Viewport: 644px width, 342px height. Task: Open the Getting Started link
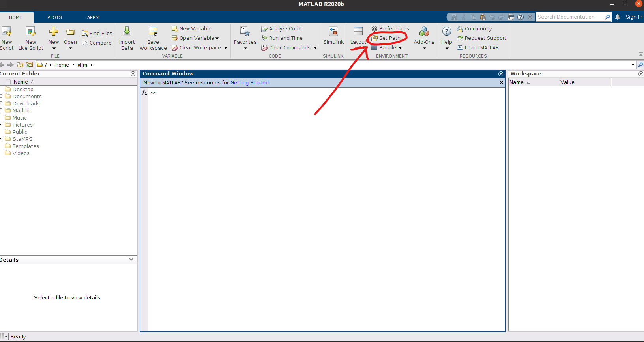tap(249, 83)
